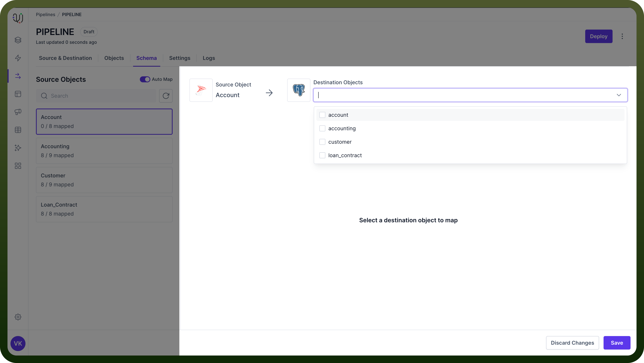Select the Accounting source object card

click(x=104, y=151)
